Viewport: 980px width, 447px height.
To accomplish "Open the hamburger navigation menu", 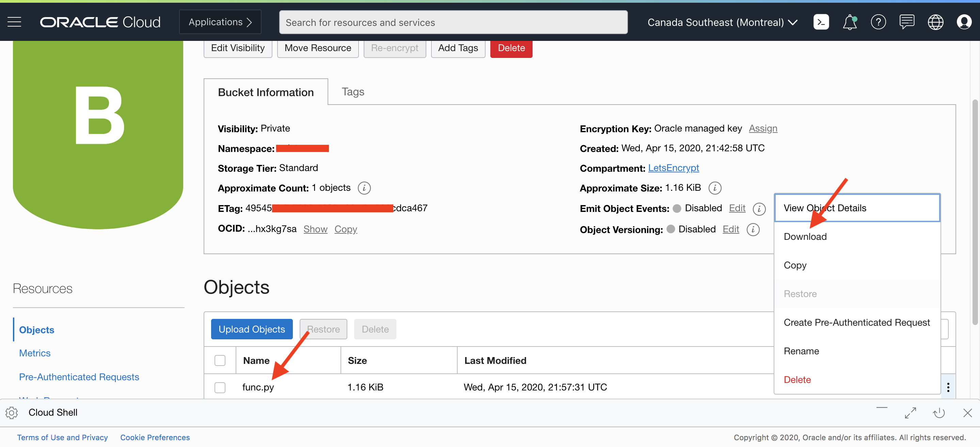I will pos(14,22).
